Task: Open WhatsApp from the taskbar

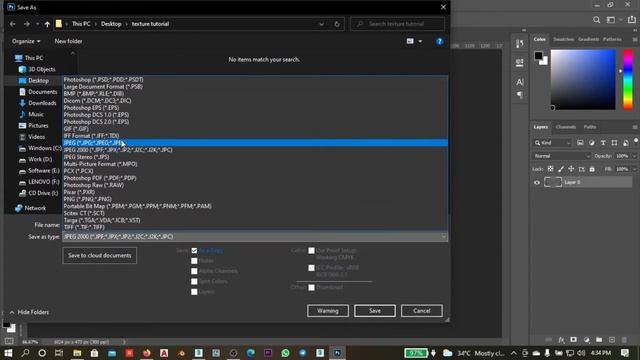Action: 285,353
